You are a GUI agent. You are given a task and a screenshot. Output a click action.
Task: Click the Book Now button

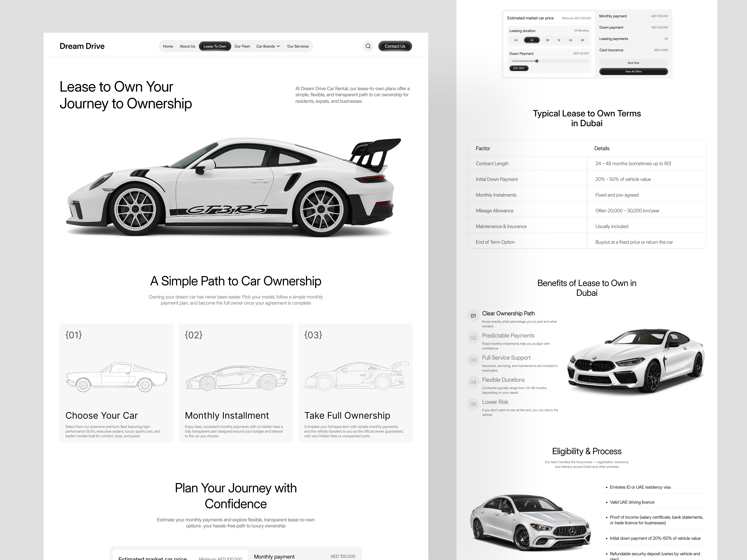pos(634,63)
